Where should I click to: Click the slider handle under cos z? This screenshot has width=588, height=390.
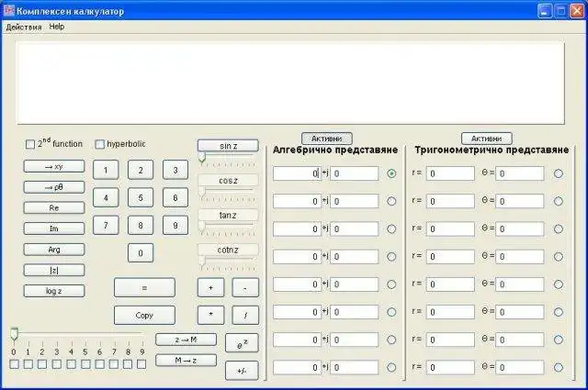coord(202,193)
